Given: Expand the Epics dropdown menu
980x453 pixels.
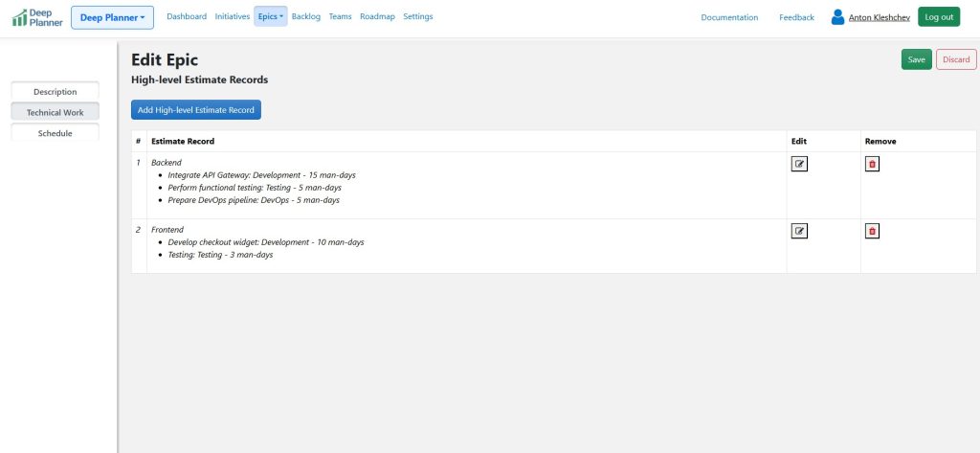Looking at the screenshot, I should click(x=271, y=16).
